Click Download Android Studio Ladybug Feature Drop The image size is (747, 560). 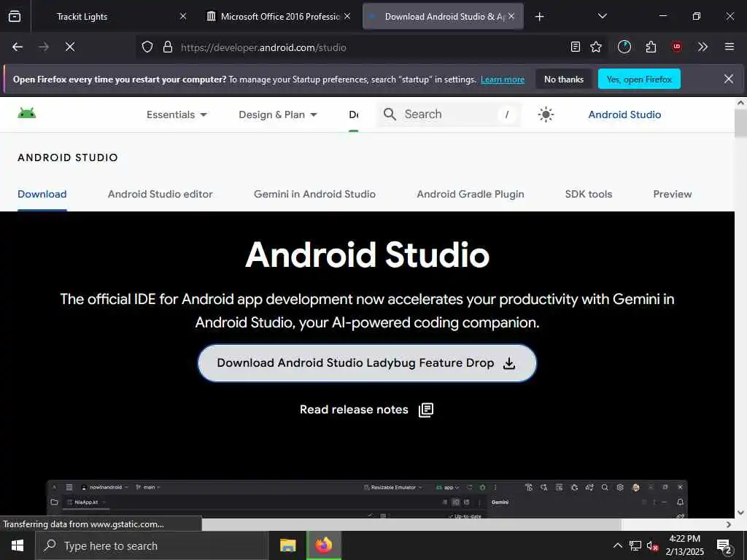[367, 363]
